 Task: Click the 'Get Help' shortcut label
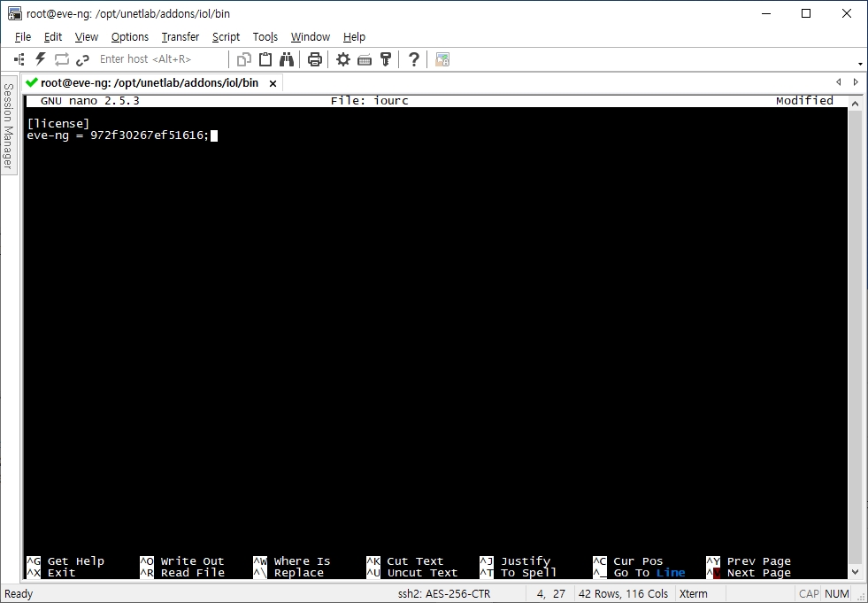pos(76,561)
